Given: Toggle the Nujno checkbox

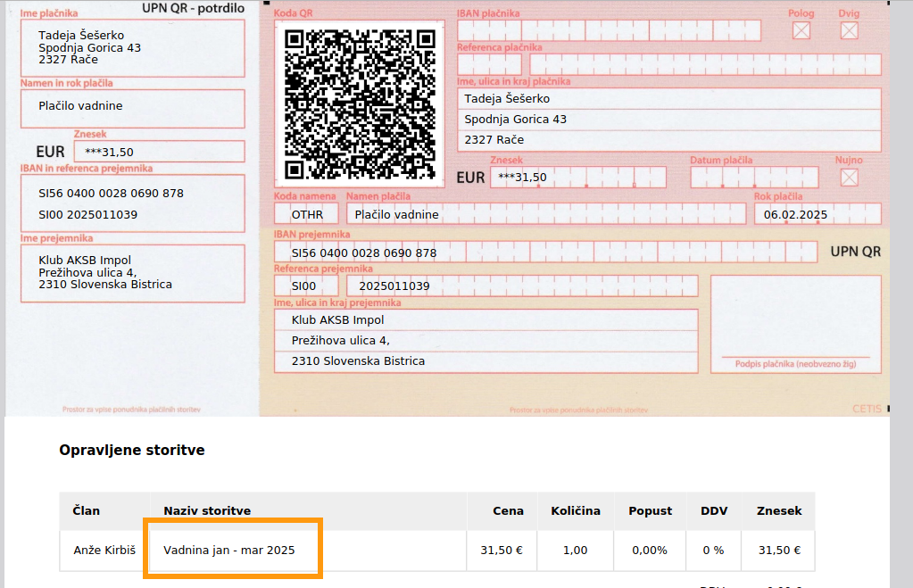Looking at the screenshot, I should 849,177.
